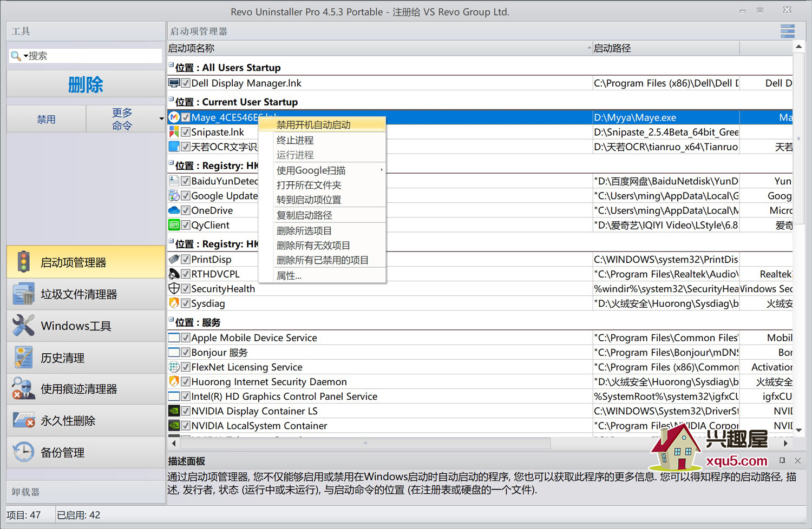Click the Sysdiag Huorong orange icon
This screenshot has width=812, height=529.
(x=174, y=303)
